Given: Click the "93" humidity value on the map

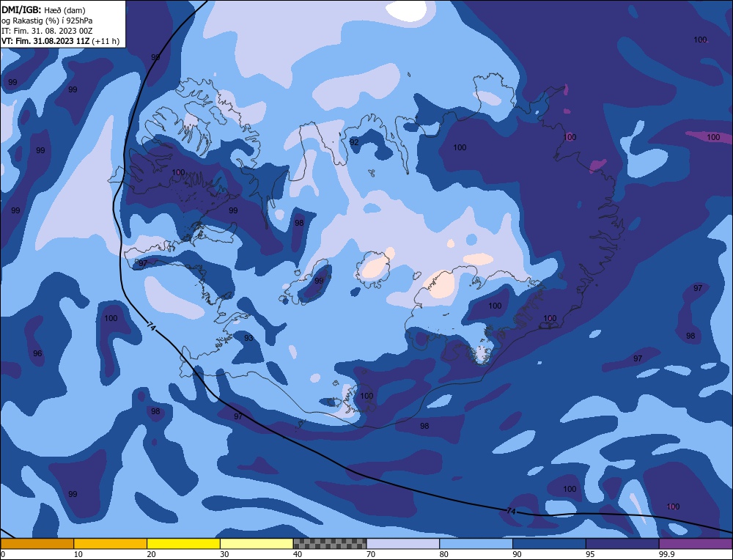Looking at the screenshot, I should (248, 338).
